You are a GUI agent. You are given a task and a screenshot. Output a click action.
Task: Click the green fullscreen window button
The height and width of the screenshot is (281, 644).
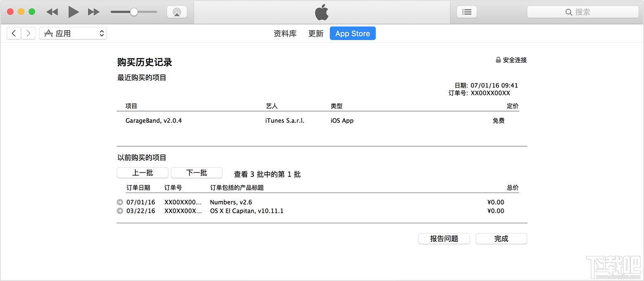coord(32,12)
